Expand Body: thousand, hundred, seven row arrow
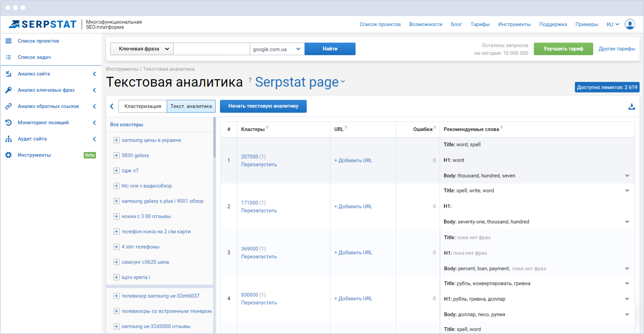 [627, 176]
